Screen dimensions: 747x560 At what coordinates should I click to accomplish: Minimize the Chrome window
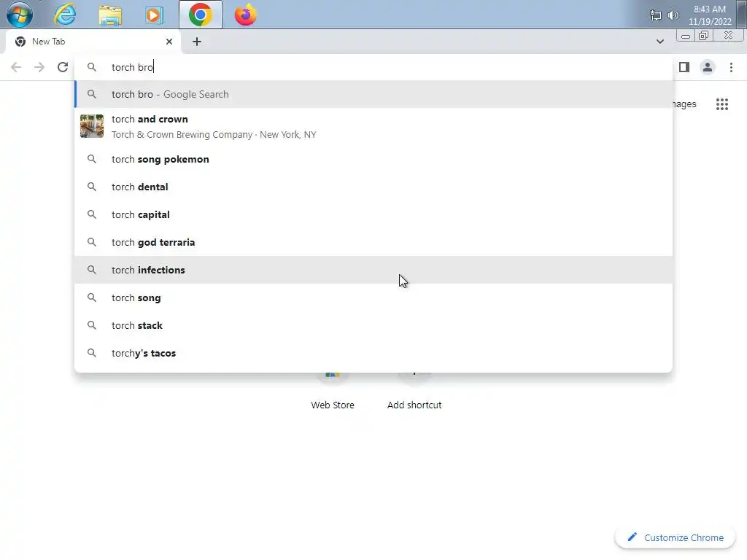click(x=685, y=36)
